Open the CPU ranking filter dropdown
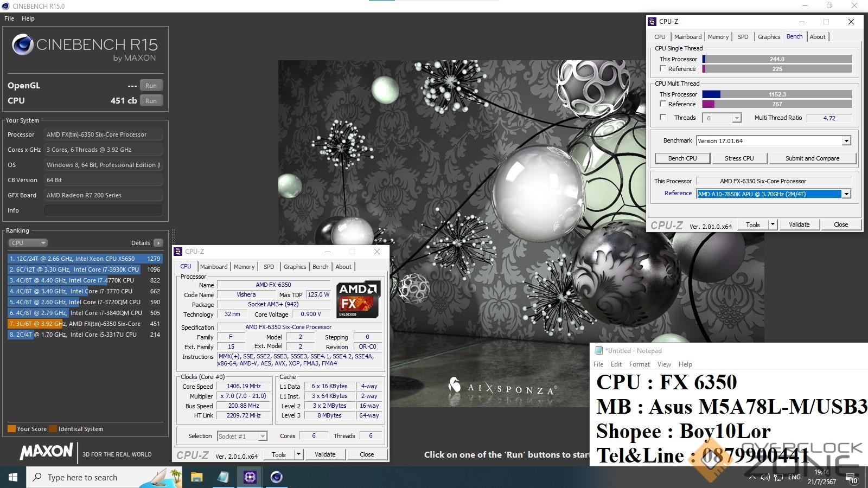This screenshot has height=488, width=868. click(28, 243)
